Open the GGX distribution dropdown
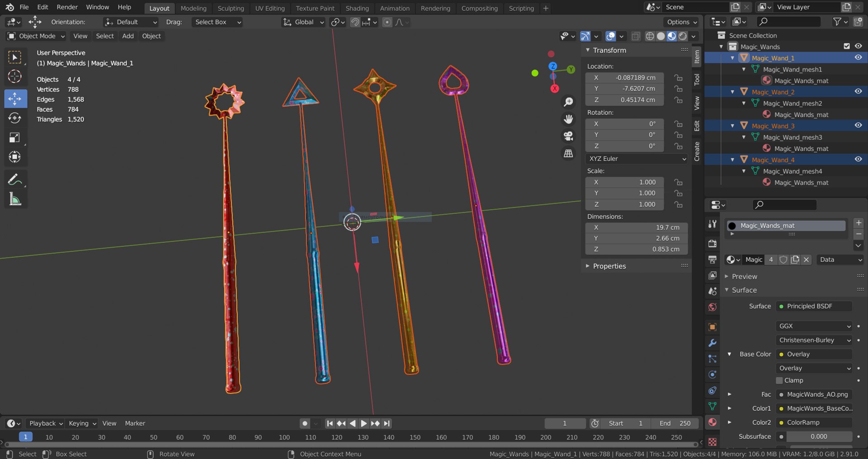 tap(814, 326)
